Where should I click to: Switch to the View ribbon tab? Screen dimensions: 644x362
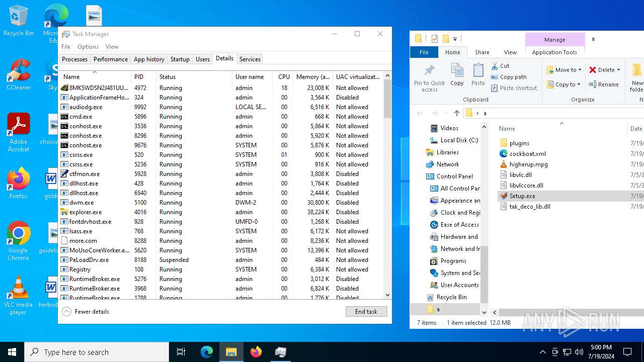(x=510, y=52)
